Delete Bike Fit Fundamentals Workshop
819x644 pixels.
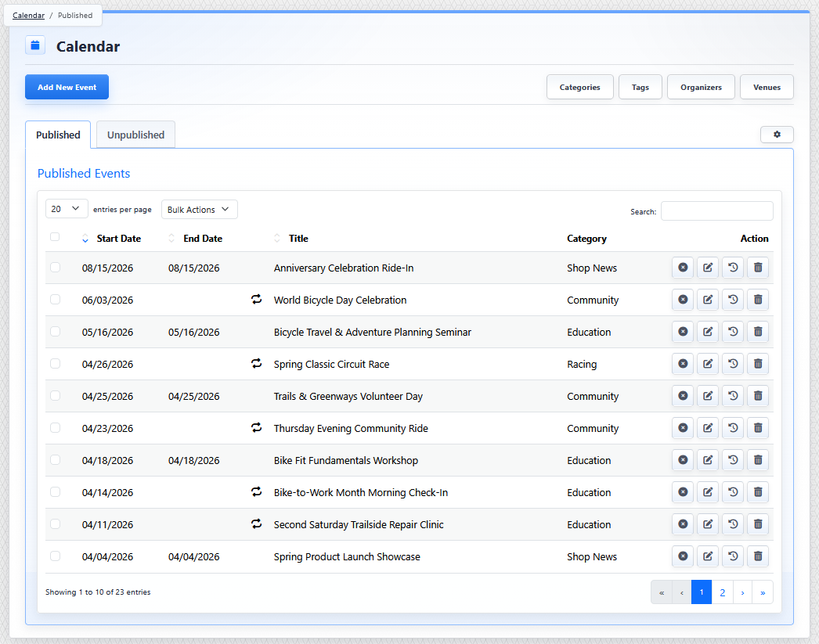pos(758,460)
